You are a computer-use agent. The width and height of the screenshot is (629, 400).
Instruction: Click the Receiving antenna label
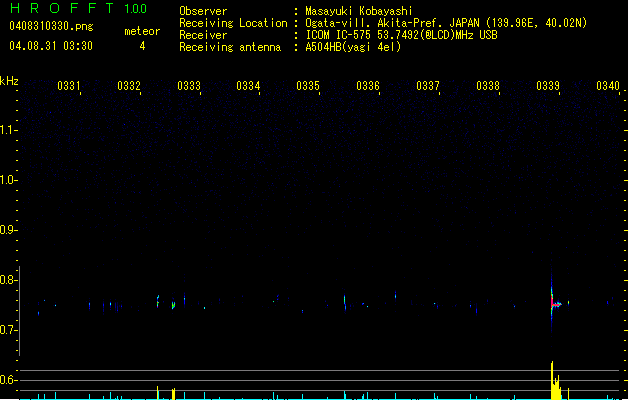pyautogui.click(x=230, y=47)
